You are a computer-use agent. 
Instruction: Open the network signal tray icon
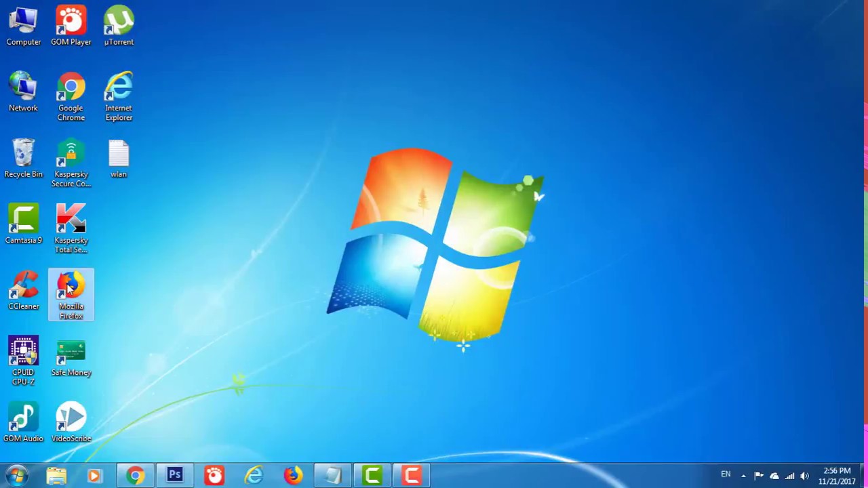[789, 476]
